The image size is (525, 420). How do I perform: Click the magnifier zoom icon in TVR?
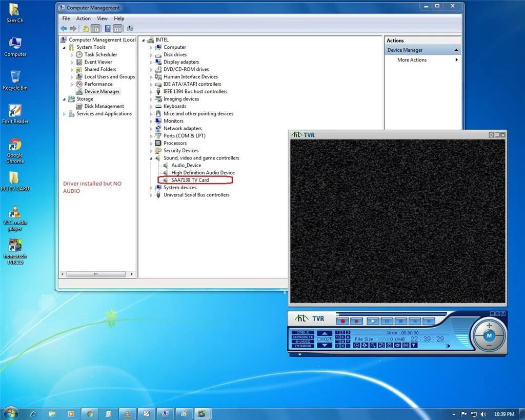click(x=373, y=346)
